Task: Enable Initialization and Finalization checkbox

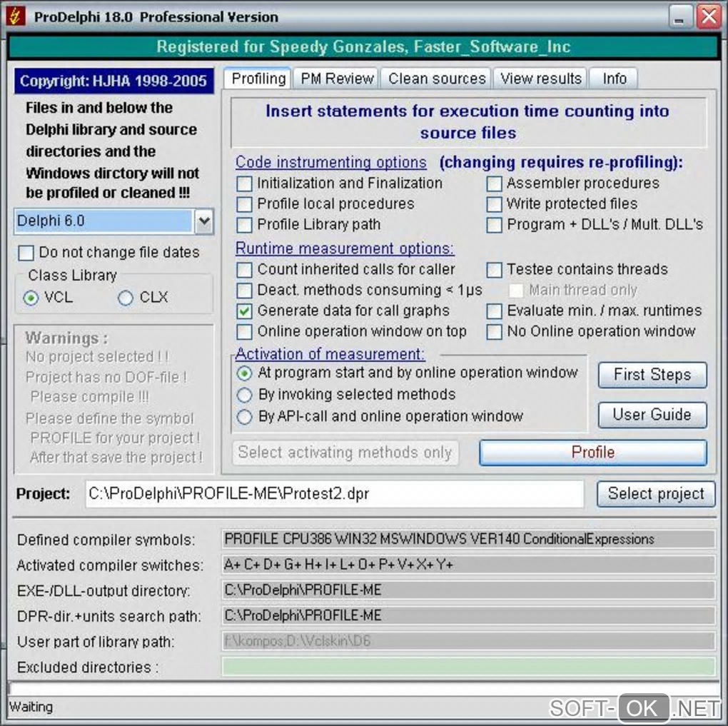Action: pos(244,184)
